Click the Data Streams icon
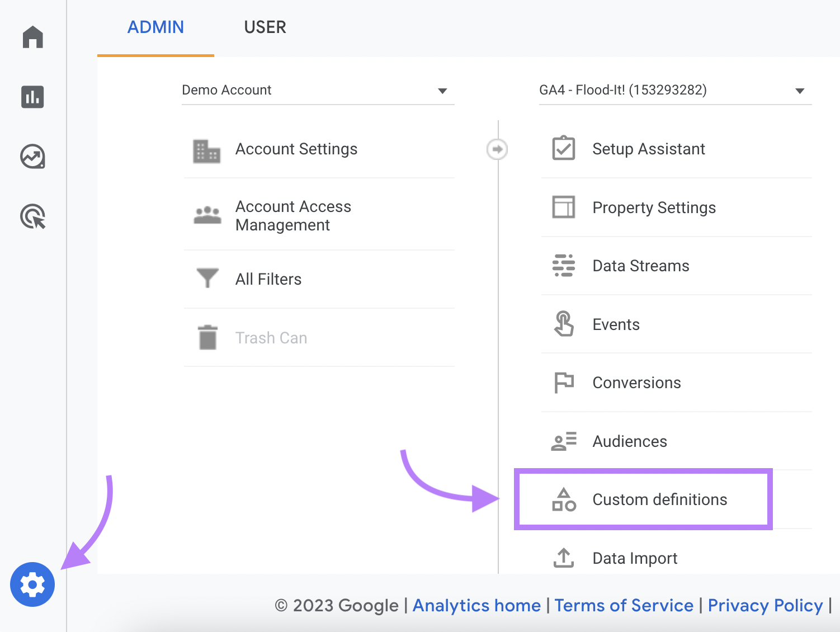This screenshot has height=632, width=840. [x=563, y=266]
